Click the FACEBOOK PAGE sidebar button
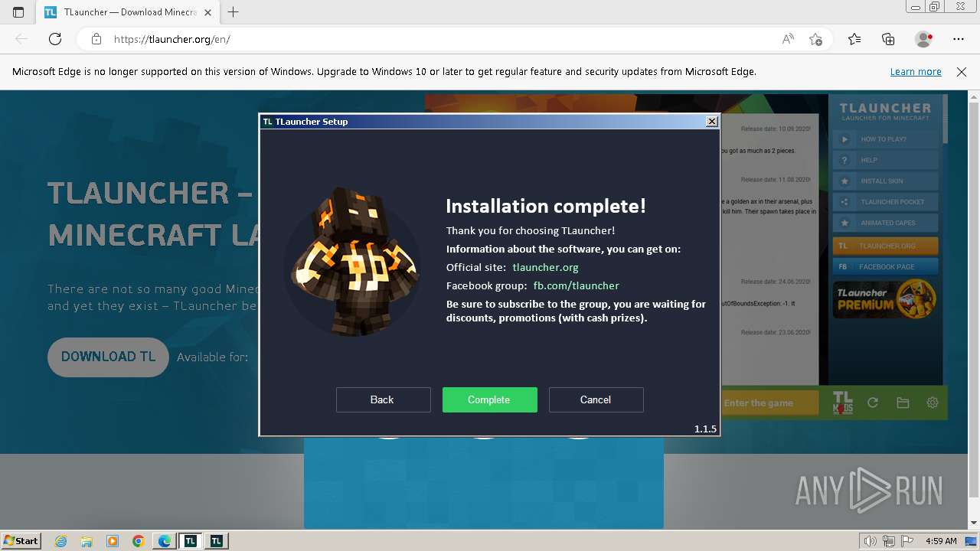 [x=886, y=266]
